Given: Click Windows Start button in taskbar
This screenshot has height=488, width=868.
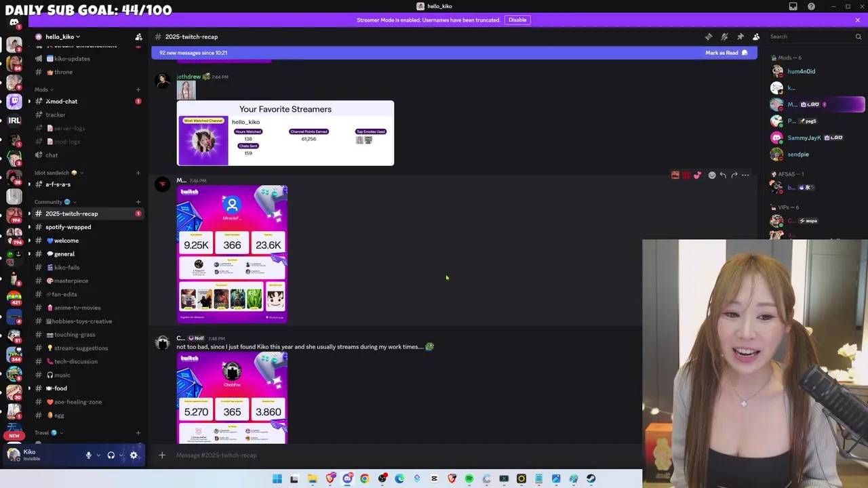Looking at the screenshot, I should coord(277,479).
